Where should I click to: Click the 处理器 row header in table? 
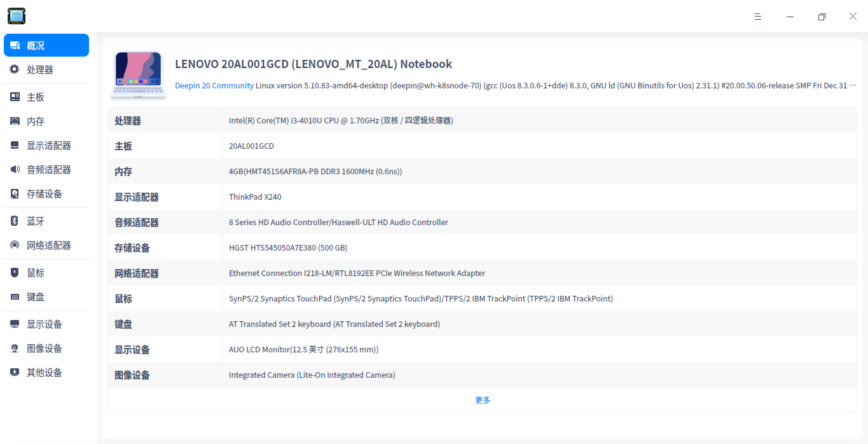(128, 121)
